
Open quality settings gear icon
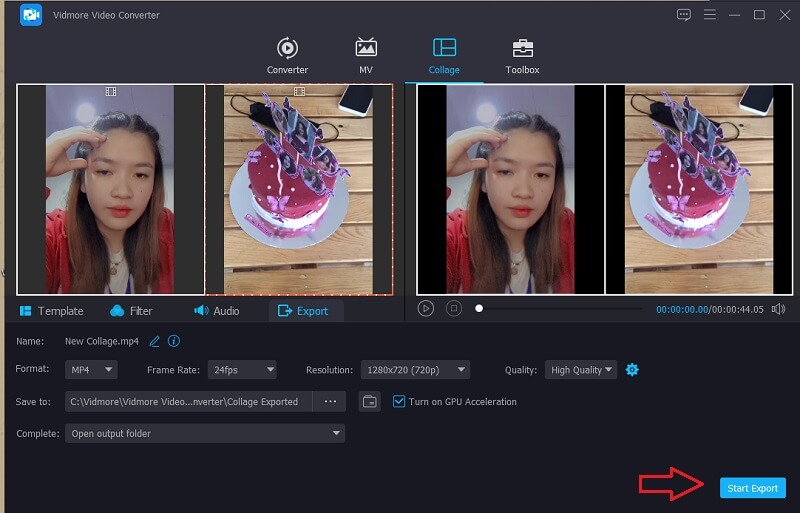(632, 370)
